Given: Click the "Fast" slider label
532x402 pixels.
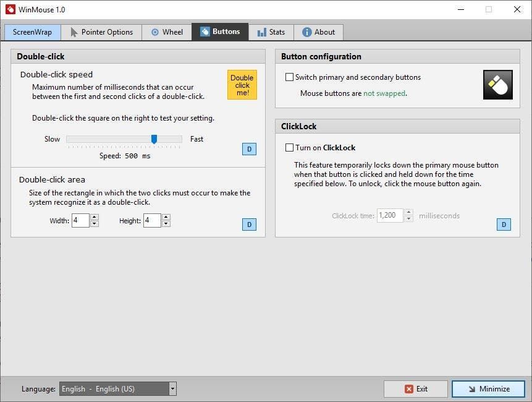Looking at the screenshot, I should click(x=196, y=139).
